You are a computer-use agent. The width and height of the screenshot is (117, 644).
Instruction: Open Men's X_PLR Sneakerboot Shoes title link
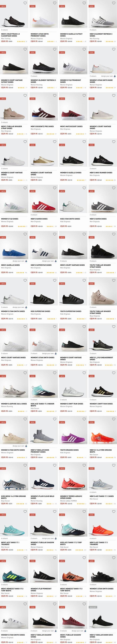point(101,359)
